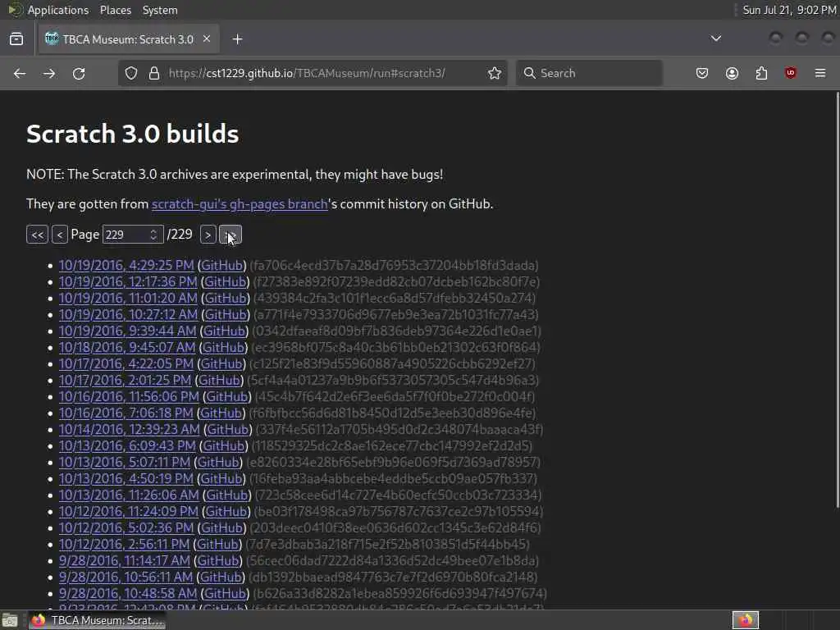Click the address bar URL
This screenshot has width=840, height=630.
tap(307, 73)
